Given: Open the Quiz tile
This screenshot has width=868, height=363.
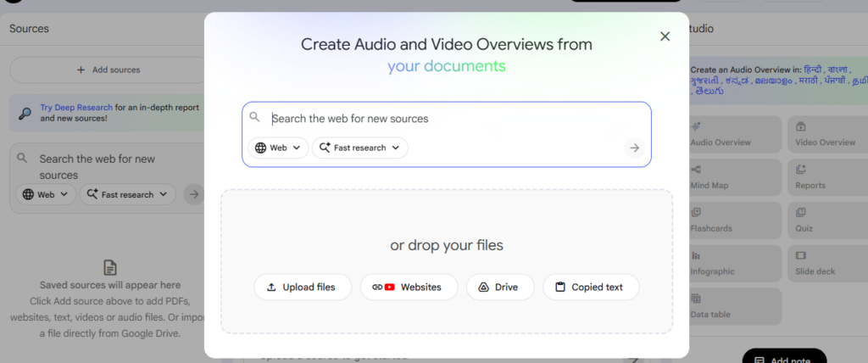Looking at the screenshot, I should (x=826, y=221).
